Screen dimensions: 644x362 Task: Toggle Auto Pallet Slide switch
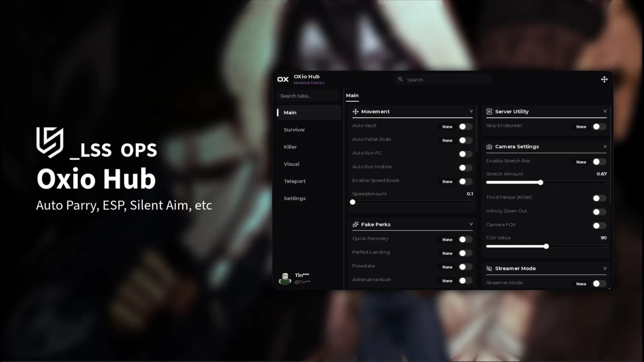coord(466,140)
